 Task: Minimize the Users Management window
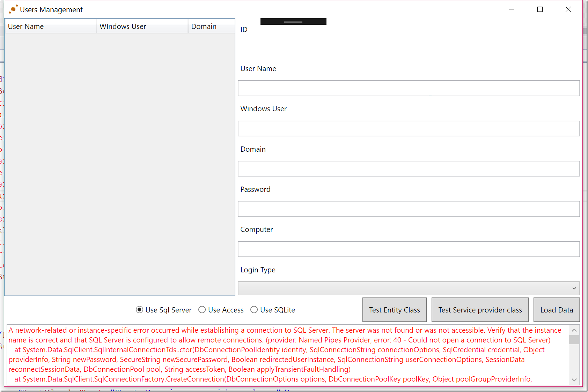click(x=512, y=9)
